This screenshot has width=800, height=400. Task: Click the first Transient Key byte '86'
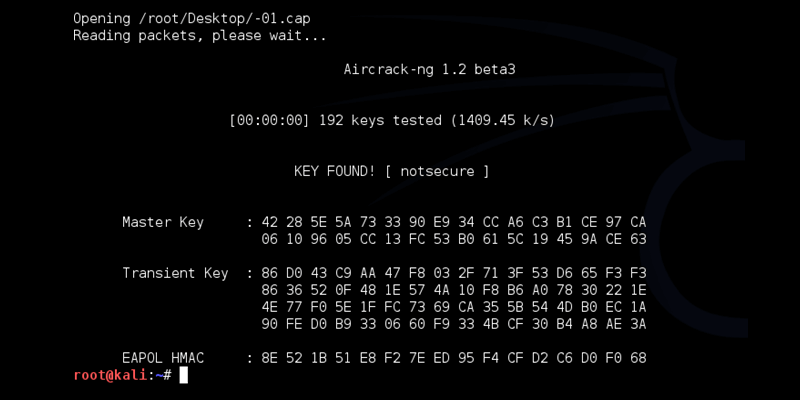[269, 273]
